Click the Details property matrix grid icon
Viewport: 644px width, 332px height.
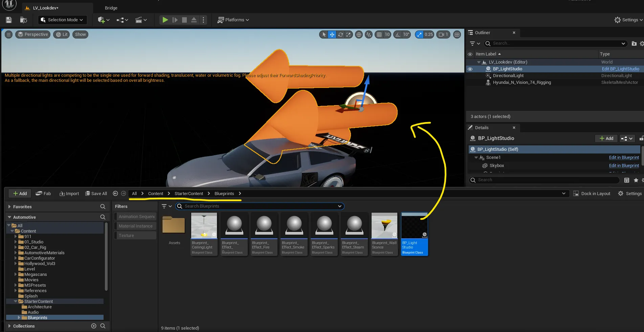pyautogui.click(x=627, y=180)
